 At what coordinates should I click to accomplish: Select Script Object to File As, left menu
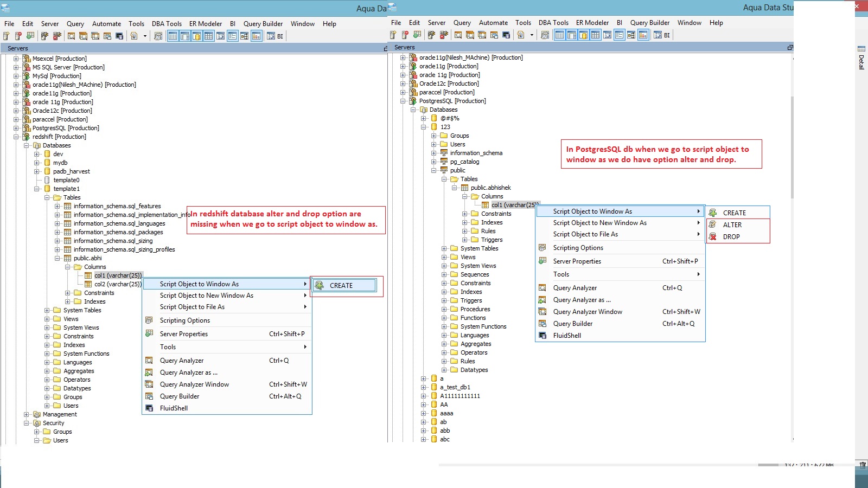point(227,307)
